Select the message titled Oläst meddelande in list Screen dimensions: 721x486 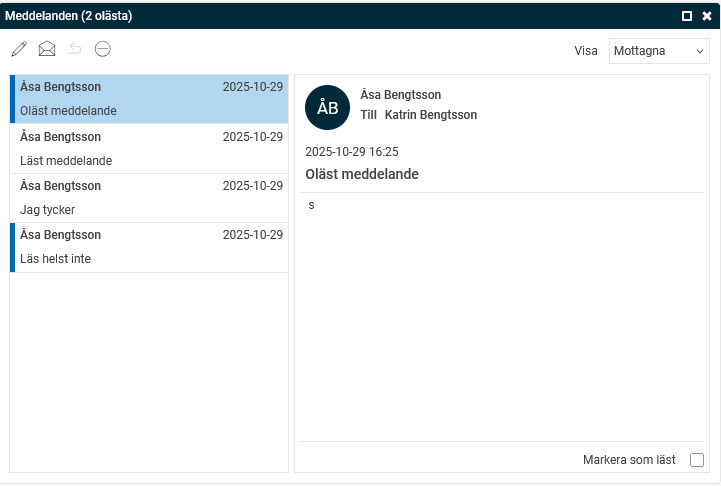coord(150,99)
